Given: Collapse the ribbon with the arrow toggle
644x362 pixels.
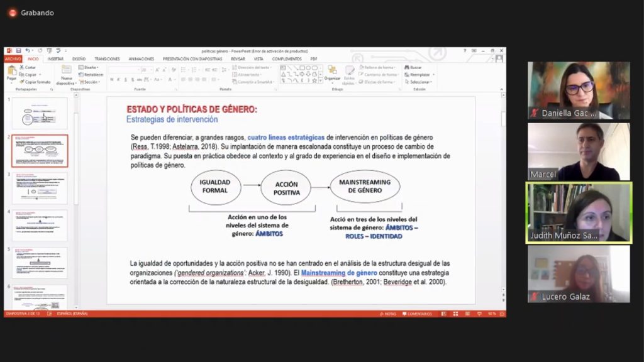Looking at the screenshot, I should (x=501, y=90).
